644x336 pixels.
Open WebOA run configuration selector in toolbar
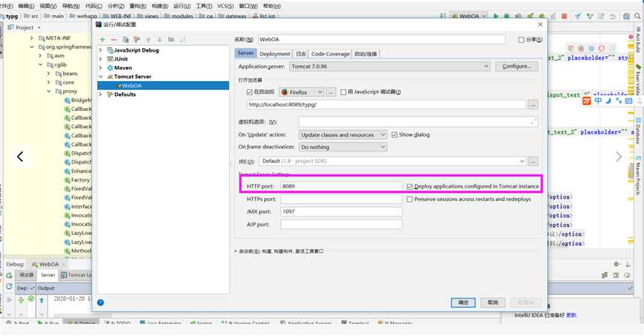click(469, 16)
